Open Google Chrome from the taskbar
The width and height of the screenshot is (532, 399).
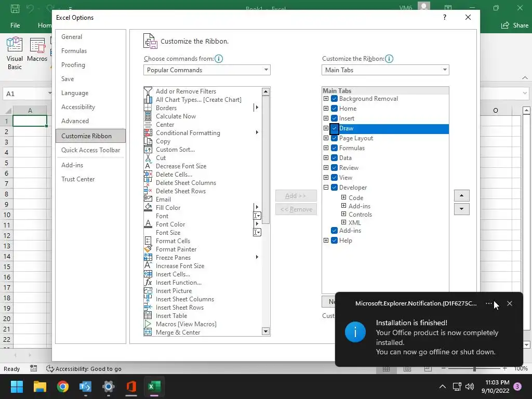(62, 387)
